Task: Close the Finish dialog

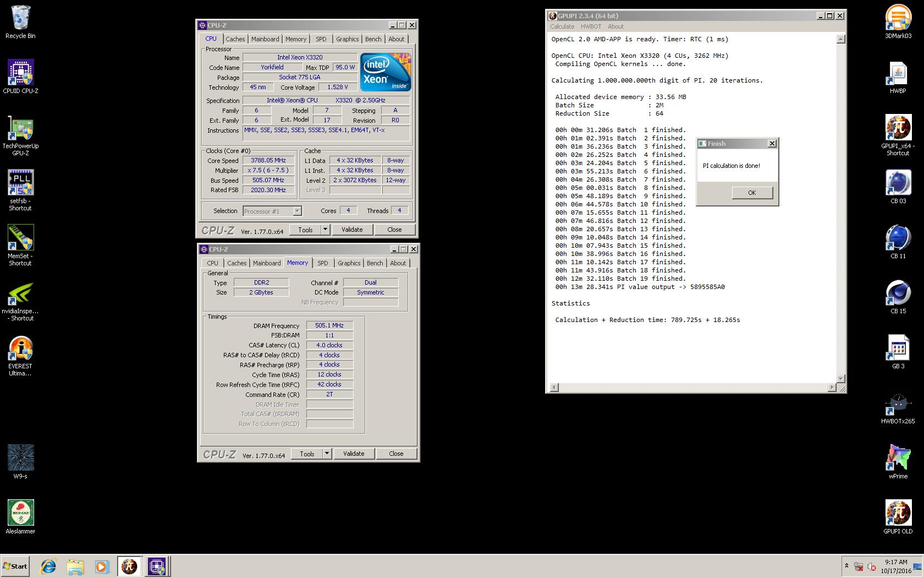Action: (x=772, y=144)
